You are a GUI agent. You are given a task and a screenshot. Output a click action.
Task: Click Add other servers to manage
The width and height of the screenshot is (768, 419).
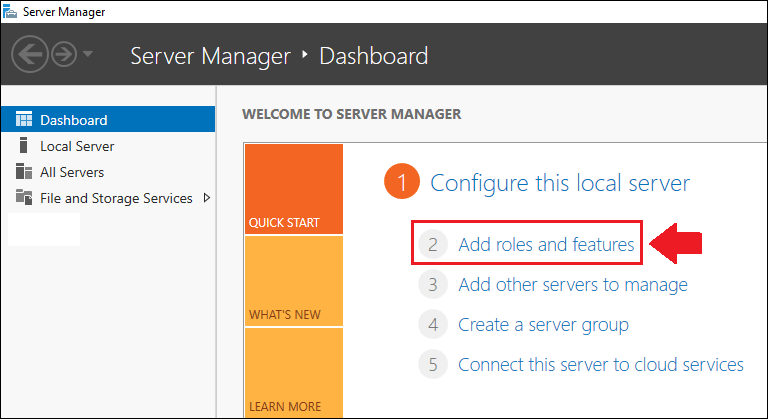(572, 285)
